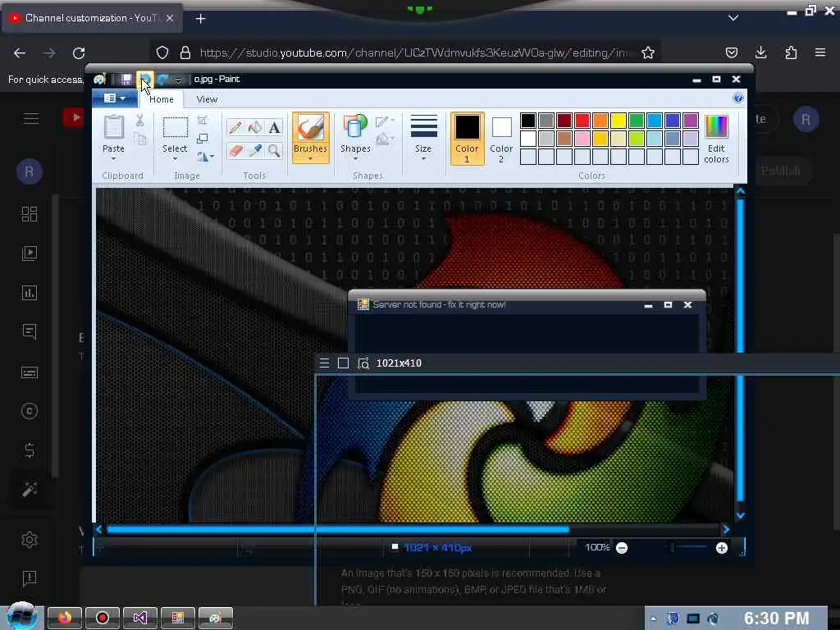
Task: Select Color 1 foreground box
Action: 467,139
